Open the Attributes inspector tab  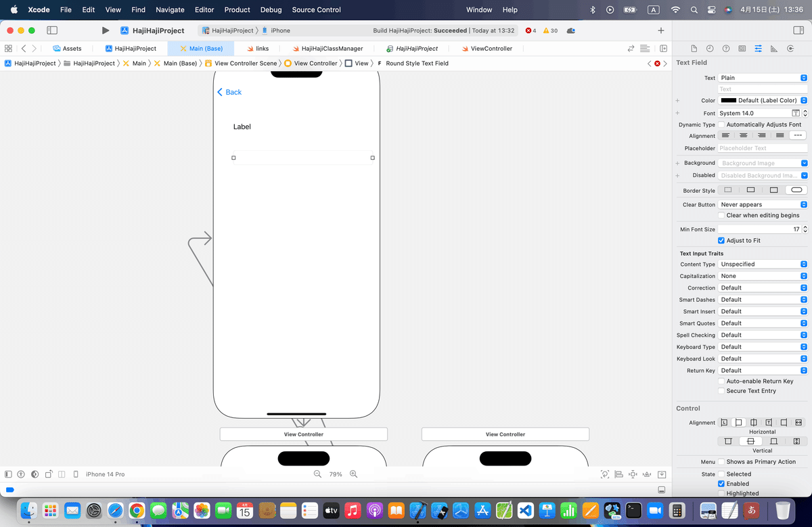point(758,49)
